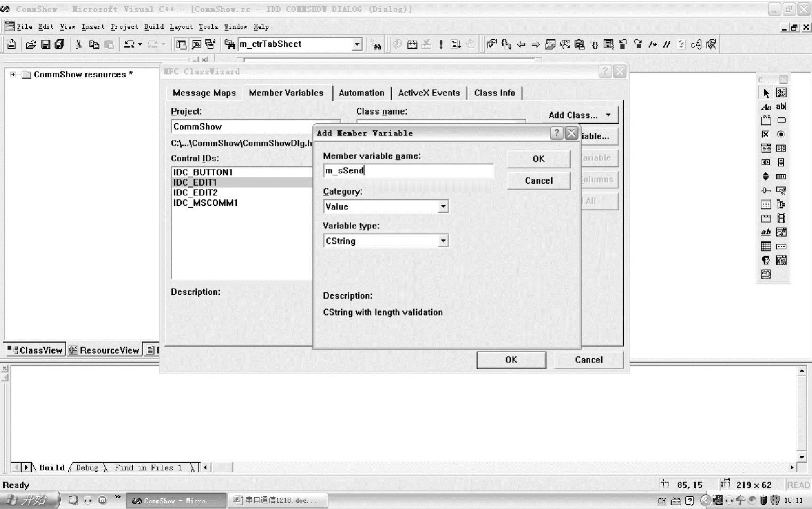
Task: Open the Category dropdown showing Value
Action: [443, 206]
